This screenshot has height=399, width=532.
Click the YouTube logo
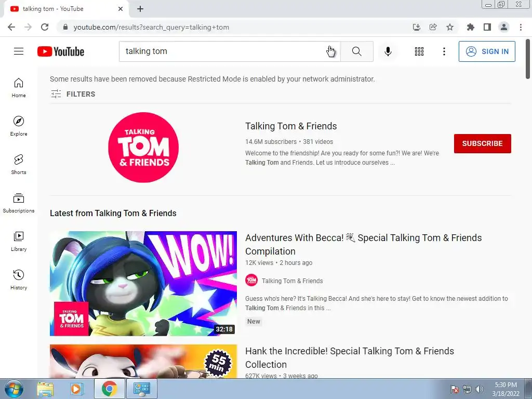61,51
